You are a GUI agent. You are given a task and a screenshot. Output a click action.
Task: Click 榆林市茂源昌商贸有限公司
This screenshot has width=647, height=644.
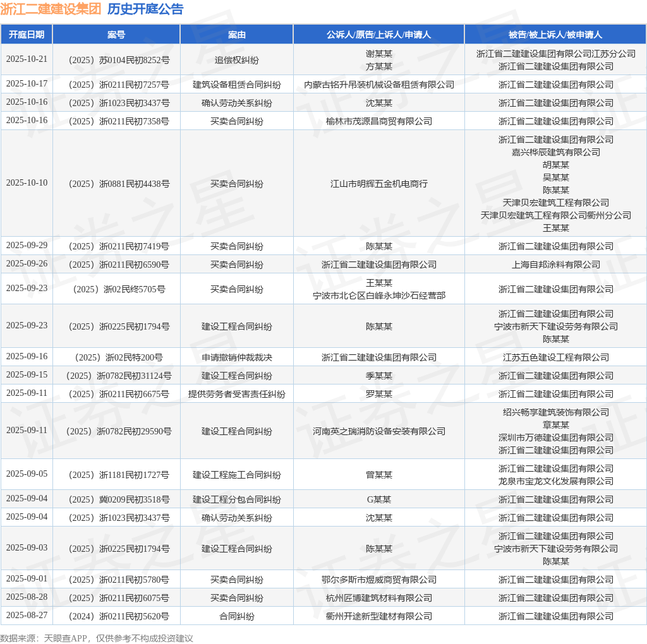point(379,122)
